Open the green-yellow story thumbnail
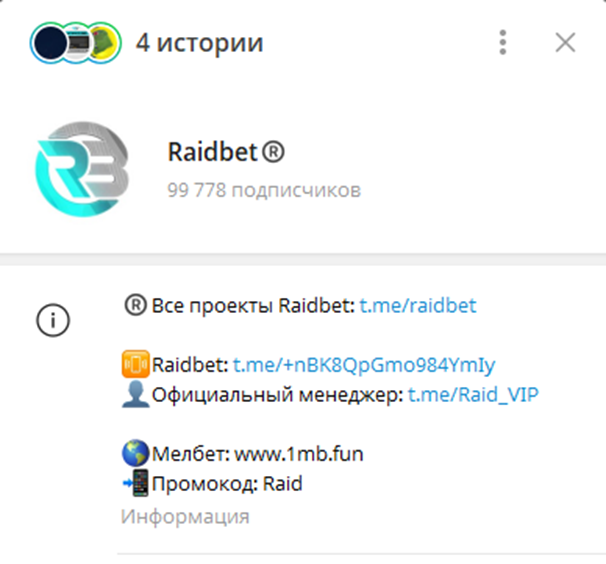The image size is (606, 564). click(105, 43)
